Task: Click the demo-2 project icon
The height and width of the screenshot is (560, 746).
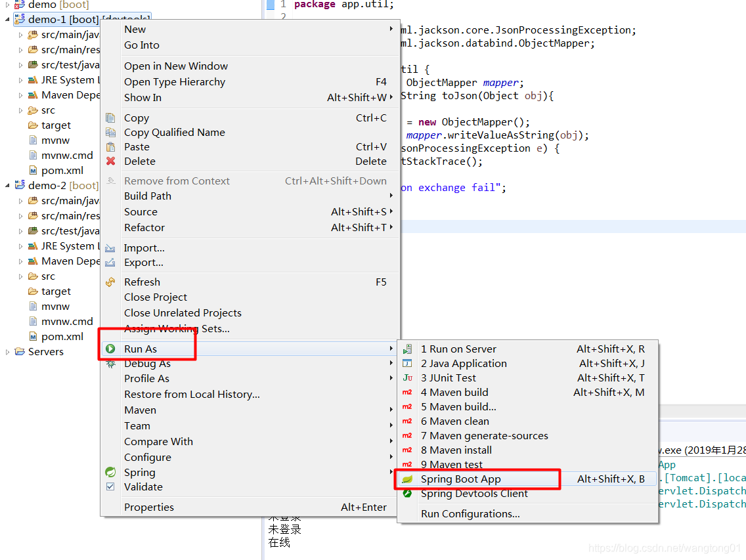Action: 20,185
